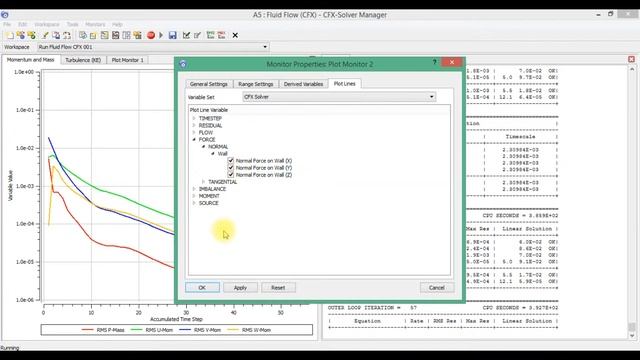The height and width of the screenshot is (360, 640).
Task: Switch to Range Settings tab
Action: click(x=256, y=84)
